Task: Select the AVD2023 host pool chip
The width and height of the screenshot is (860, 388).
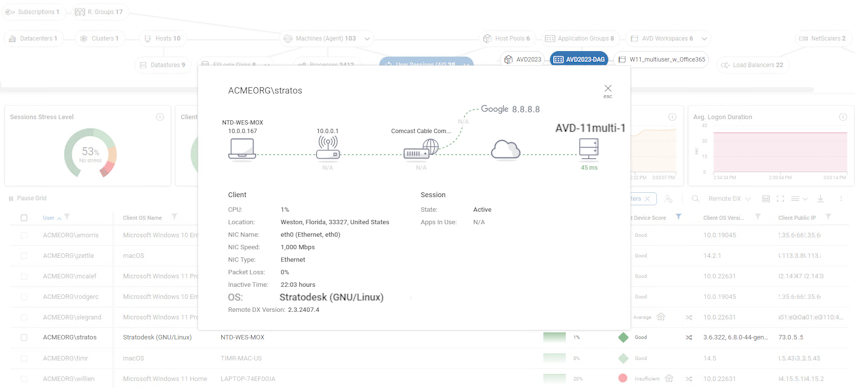Action: point(523,59)
